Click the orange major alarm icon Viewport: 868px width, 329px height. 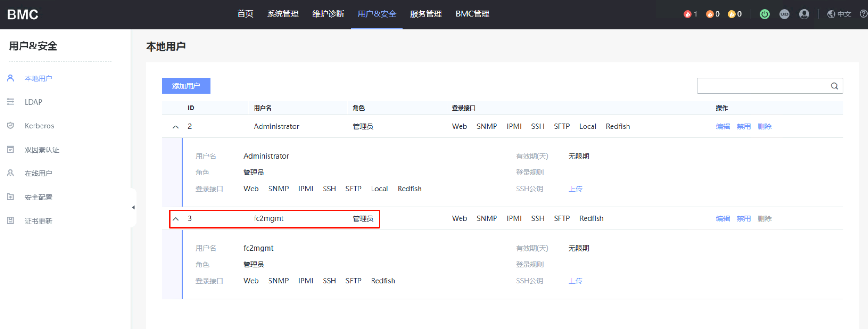(710, 14)
